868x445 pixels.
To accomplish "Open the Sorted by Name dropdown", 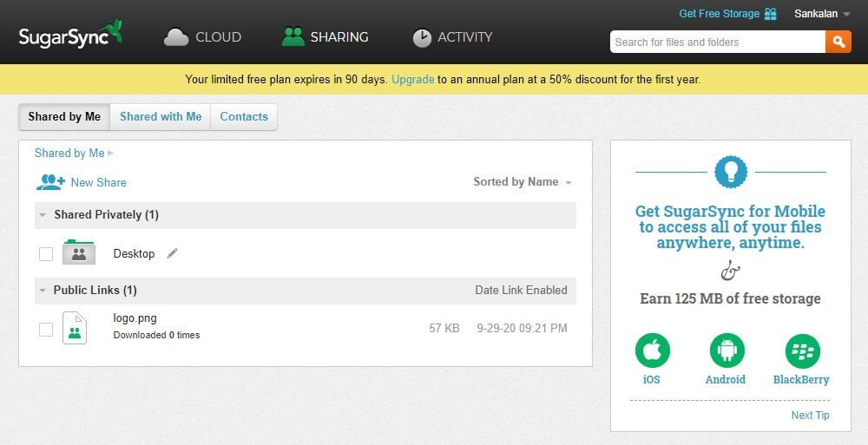I will pyautogui.click(x=522, y=182).
